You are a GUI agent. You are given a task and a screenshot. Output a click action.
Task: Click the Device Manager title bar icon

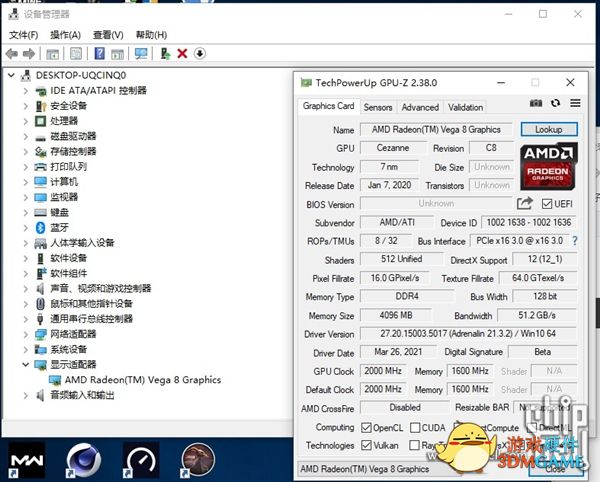point(13,14)
